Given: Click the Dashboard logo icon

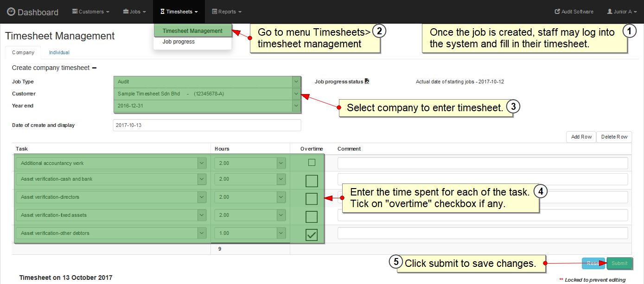Looking at the screenshot, I should pyautogui.click(x=11, y=12).
